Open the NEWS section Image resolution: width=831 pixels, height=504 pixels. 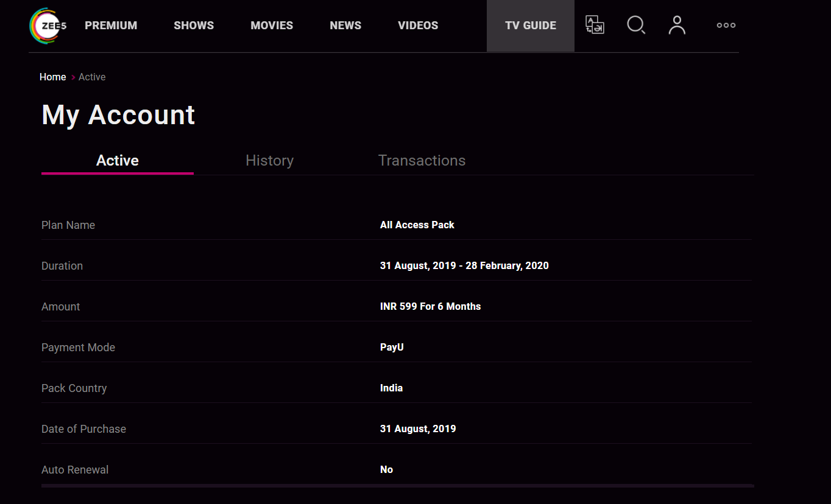pyautogui.click(x=345, y=26)
